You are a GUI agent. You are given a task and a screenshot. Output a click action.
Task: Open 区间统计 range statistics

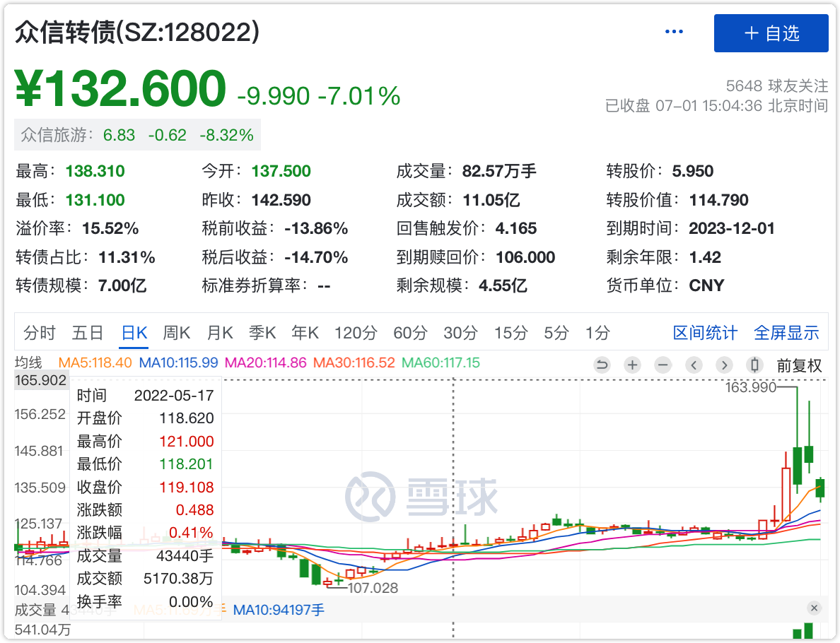click(705, 333)
